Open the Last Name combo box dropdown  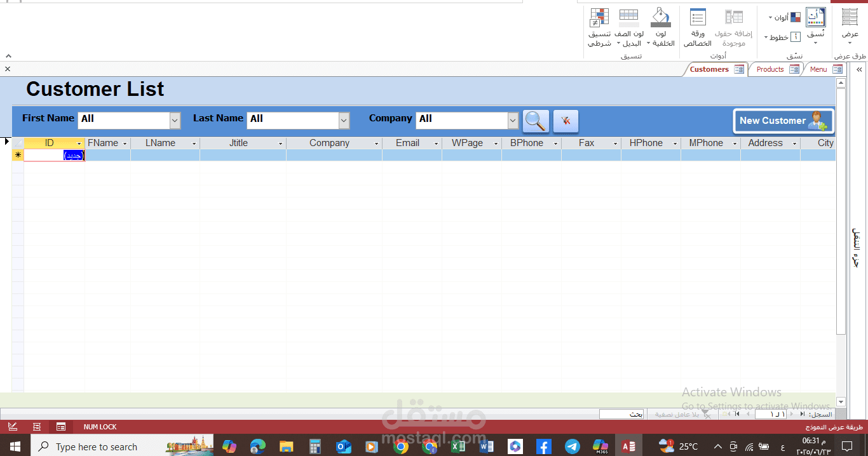tap(344, 120)
